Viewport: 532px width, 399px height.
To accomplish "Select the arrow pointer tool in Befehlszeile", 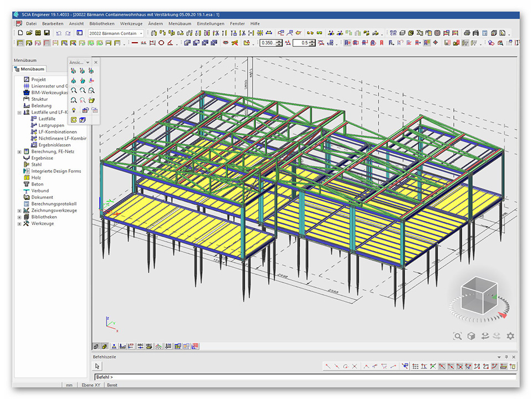I will 98,366.
